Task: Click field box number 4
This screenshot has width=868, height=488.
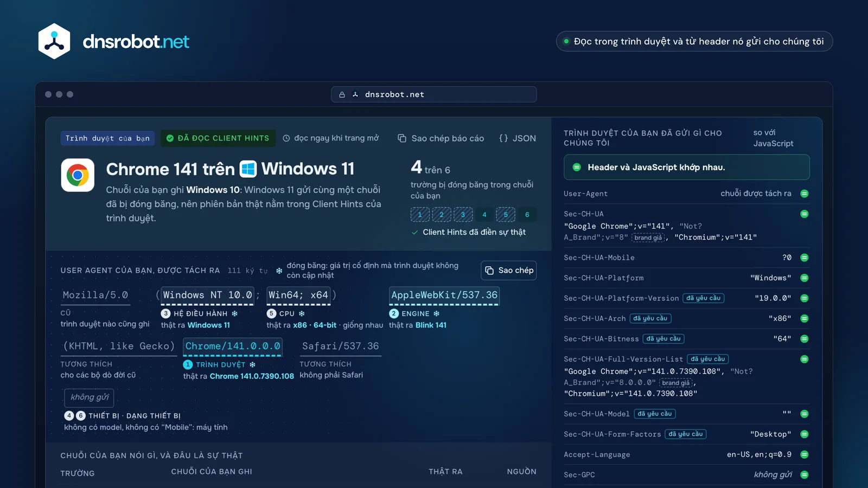Action: pos(484,215)
